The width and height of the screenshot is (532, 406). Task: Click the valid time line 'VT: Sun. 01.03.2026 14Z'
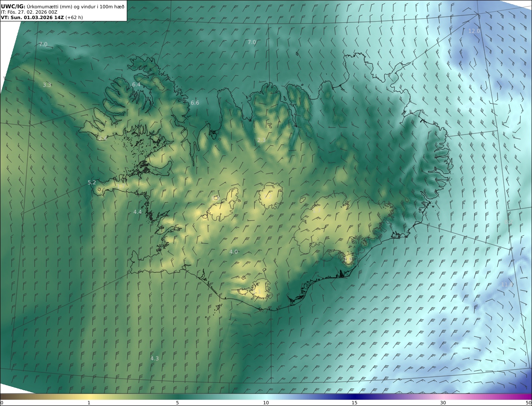[x=32, y=17]
